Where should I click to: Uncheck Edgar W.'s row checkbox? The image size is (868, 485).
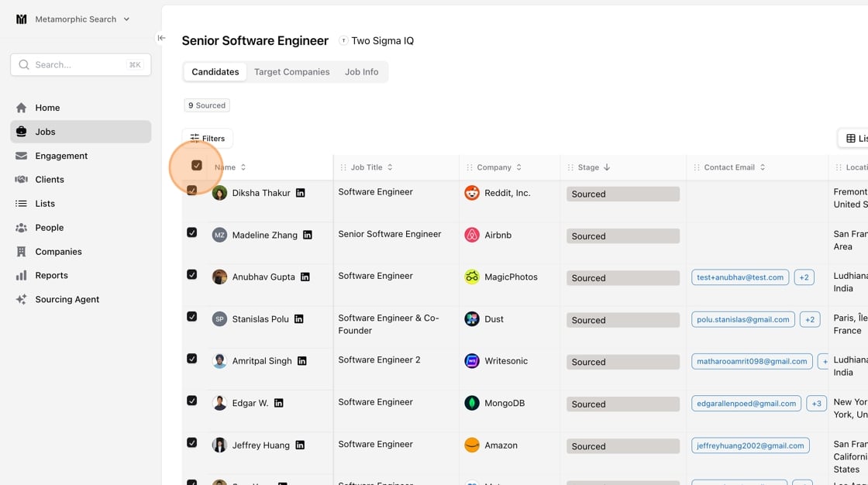(191, 401)
